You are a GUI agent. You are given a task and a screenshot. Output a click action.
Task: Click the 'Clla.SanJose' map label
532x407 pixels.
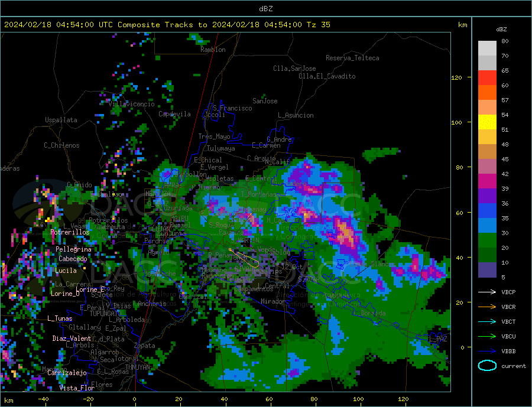point(294,69)
